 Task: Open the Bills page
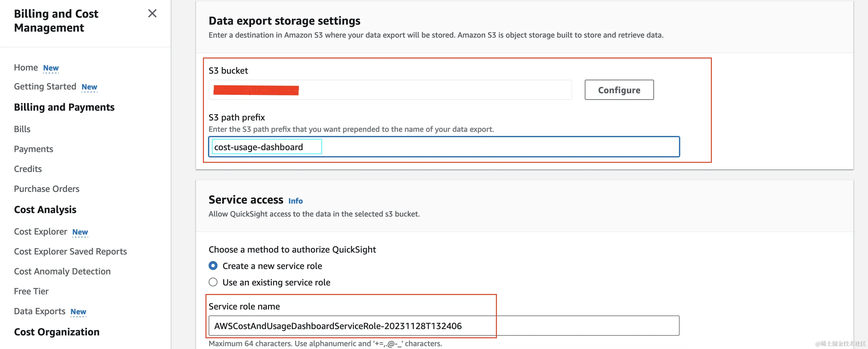click(22, 129)
